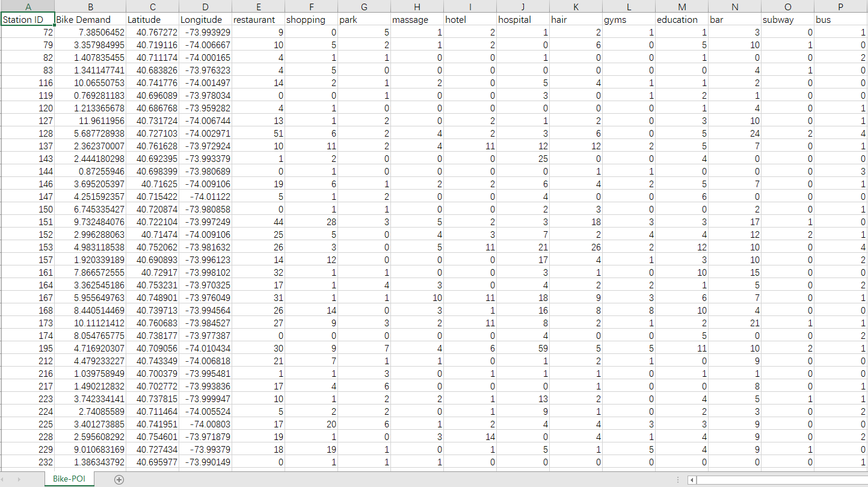Select Bike Demand cell 10.06550753
Viewport: 868px width, 487px height.
coord(90,82)
